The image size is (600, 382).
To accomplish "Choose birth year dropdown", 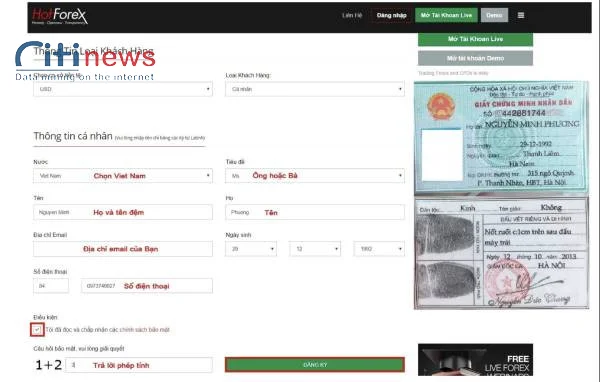I will click(379, 249).
